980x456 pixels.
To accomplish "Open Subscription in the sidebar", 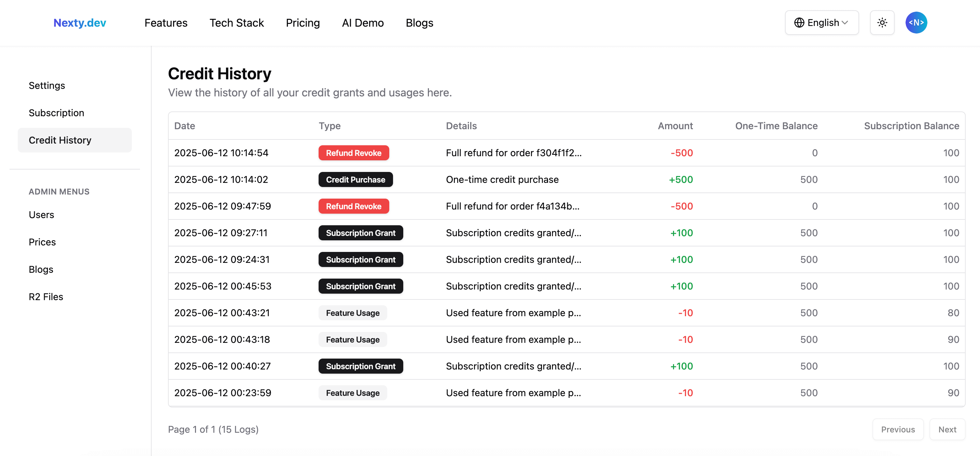I will (x=74, y=113).
